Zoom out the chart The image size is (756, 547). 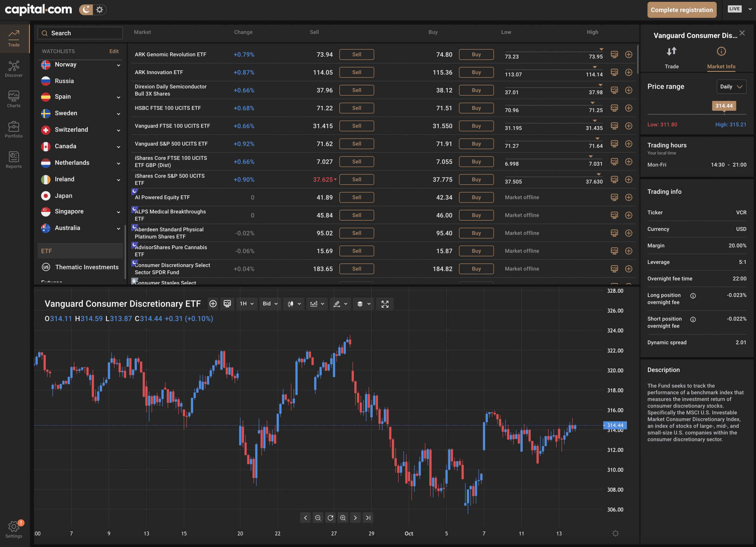tap(318, 518)
